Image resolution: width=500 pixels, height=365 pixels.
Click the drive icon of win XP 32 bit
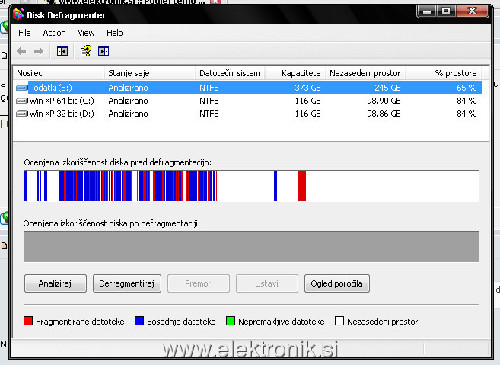[x=22, y=114]
